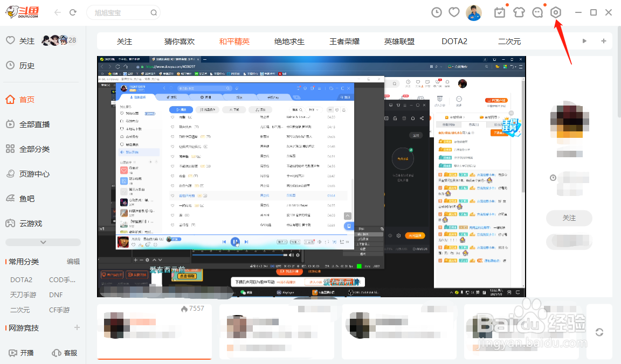
Task: Refresh recommended streams with circular arrow icon
Action: (599, 332)
